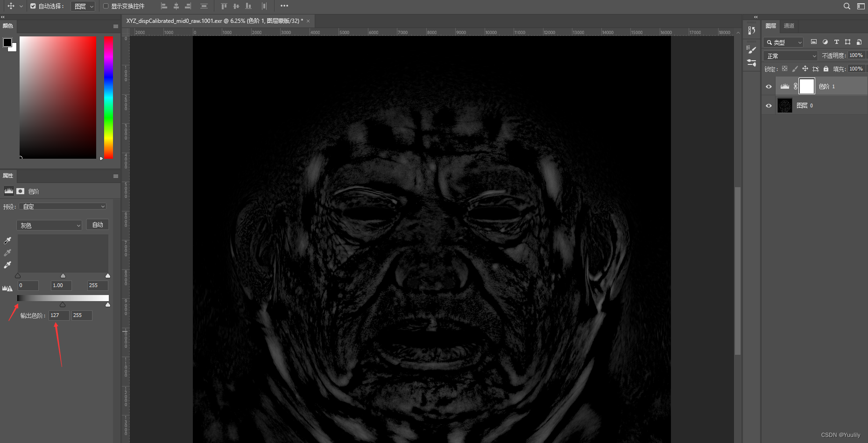Open the three-dots more options menu
868x443 pixels.
tap(284, 6)
